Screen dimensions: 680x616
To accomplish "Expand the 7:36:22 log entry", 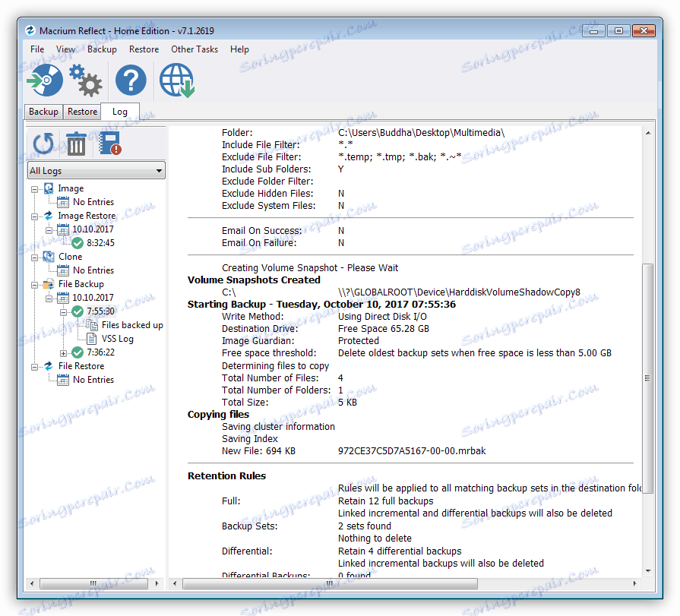I will pyautogui.click(x=63, y=353).
